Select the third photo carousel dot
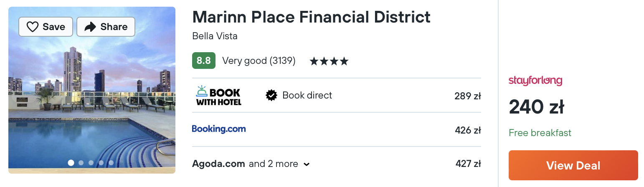Viewport: 644px width, 187px height. (91, 163)
